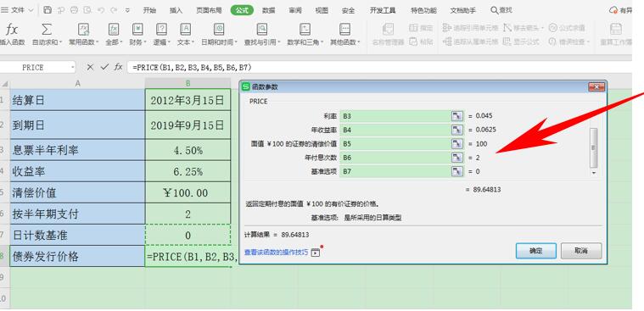Click the Save icon in quick access bar
Image resolution: width=644 pixels, height=311 pixels.
[48, 10]
